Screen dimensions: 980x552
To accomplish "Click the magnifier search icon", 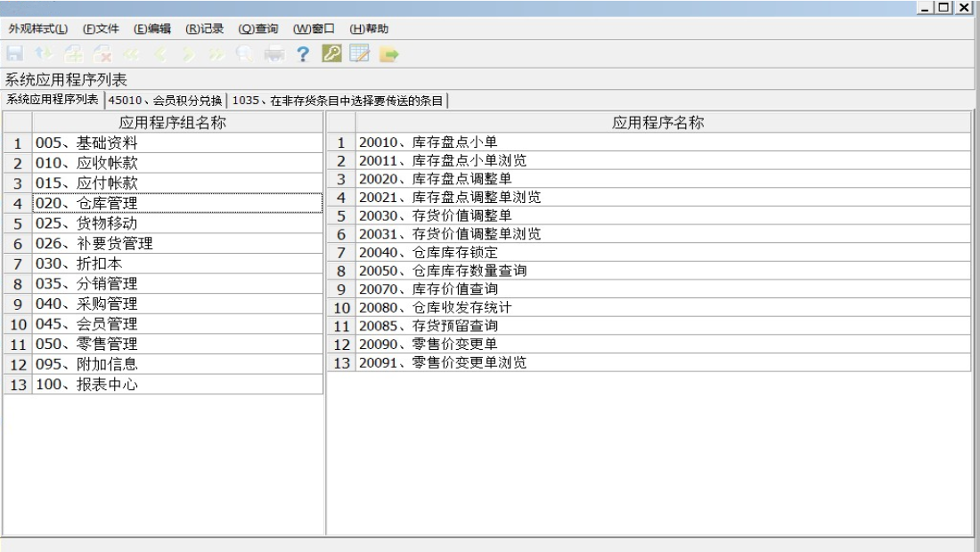I will pyautogui.click(x=244, y=53).
